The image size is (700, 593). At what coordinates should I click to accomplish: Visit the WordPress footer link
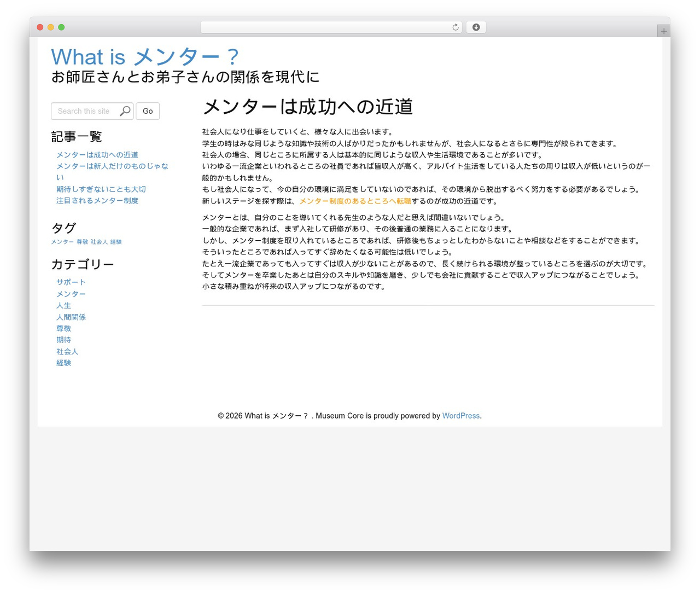point(461,416)
